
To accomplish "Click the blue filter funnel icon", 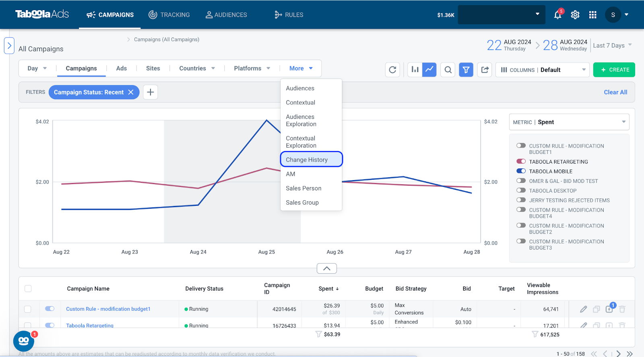I will coord(466,70).
